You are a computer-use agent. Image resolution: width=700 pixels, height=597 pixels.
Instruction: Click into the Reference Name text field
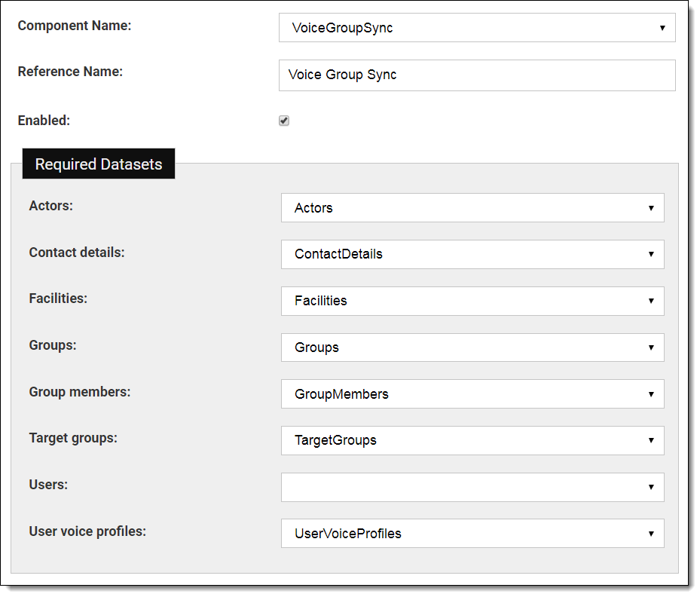(476, 75)
